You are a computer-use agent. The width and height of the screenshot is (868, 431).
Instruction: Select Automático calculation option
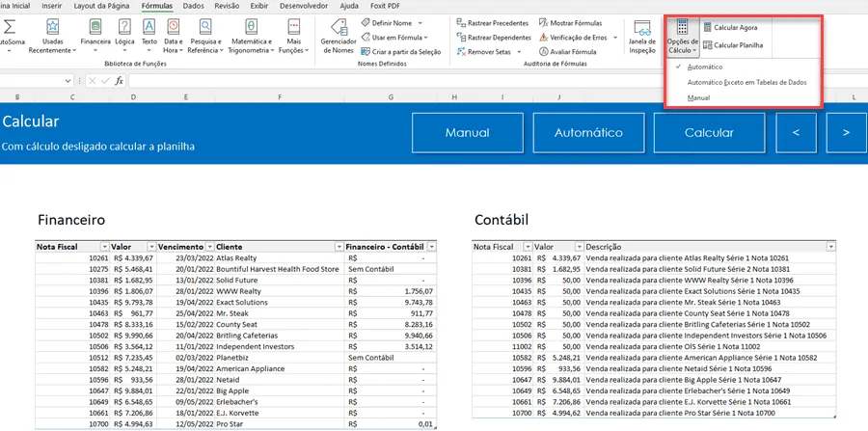pos(705,67)
